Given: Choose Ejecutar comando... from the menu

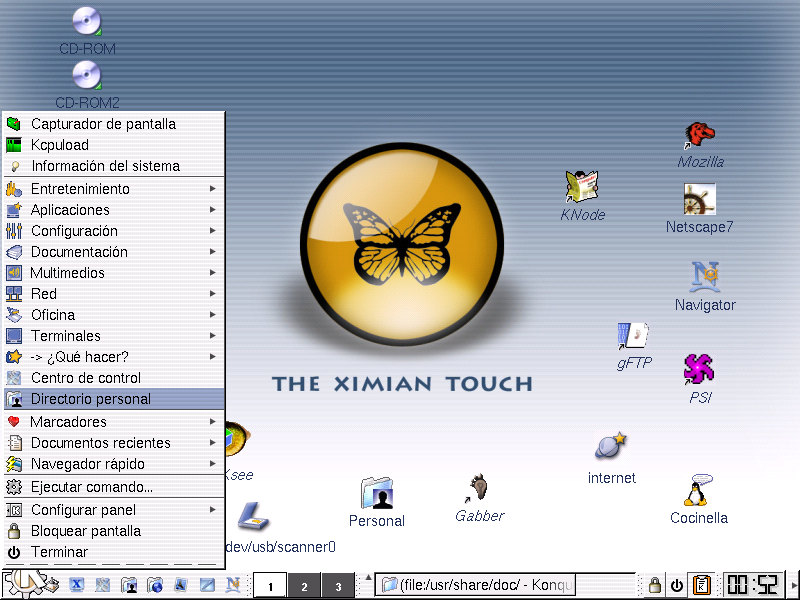Looking at the screenshot, I should click(113, 486).
